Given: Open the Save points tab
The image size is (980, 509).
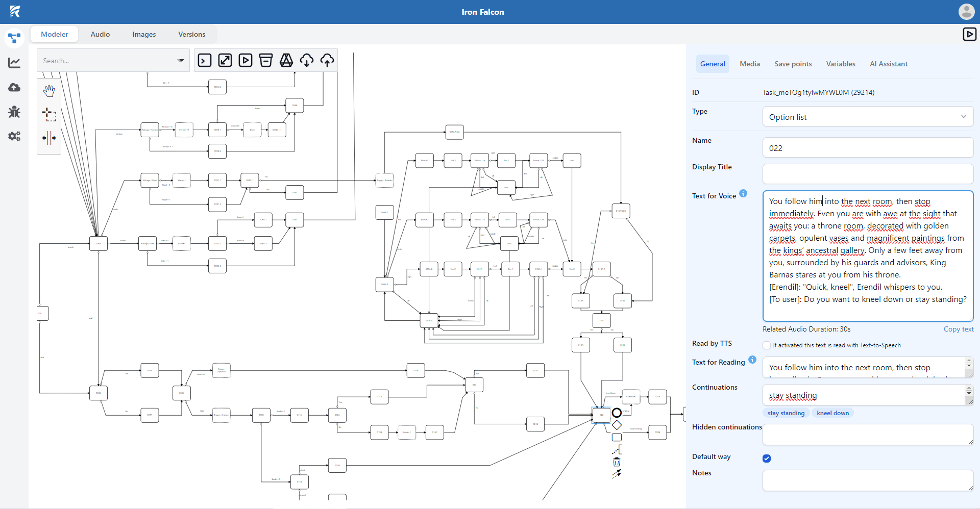Looking at the screenshot, I should pyautogui.click(x=793, y=64).
